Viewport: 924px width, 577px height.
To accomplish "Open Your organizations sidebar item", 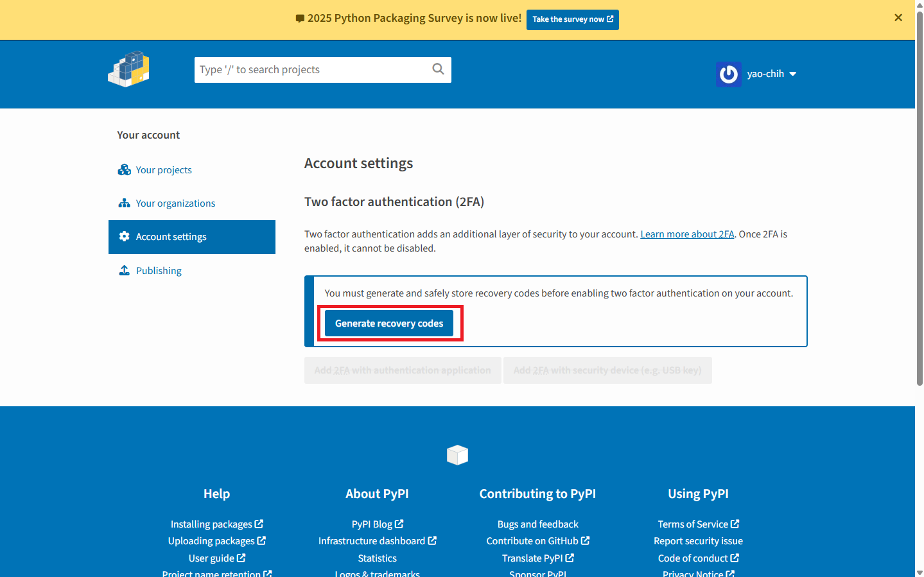I will click(x=175, y=203).
